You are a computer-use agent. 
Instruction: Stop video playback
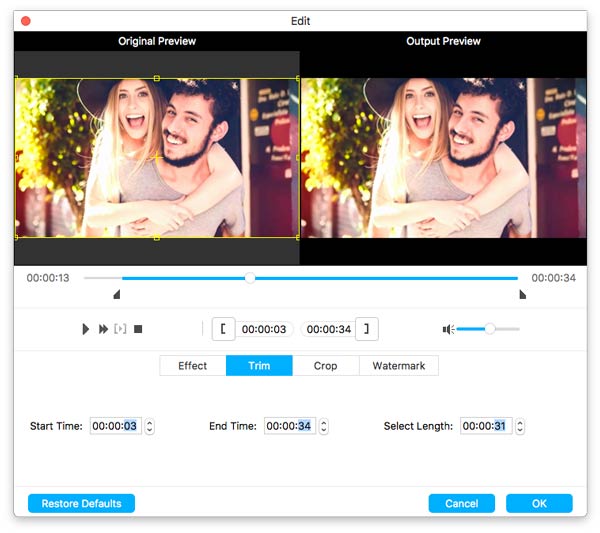pyautogui.click(x=139, y=329)
